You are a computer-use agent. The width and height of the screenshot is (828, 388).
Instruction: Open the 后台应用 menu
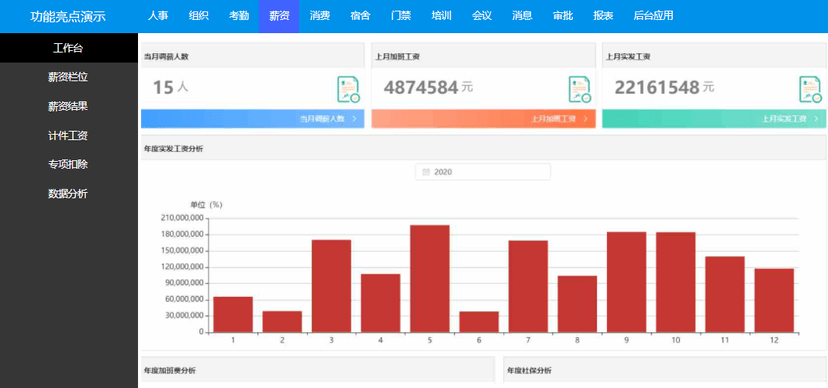point(653,16)
